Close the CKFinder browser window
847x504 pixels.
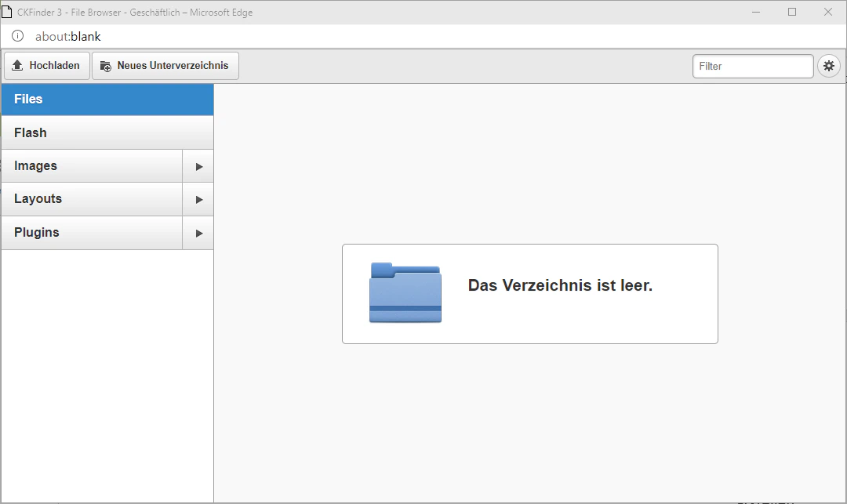coord(828,12)
